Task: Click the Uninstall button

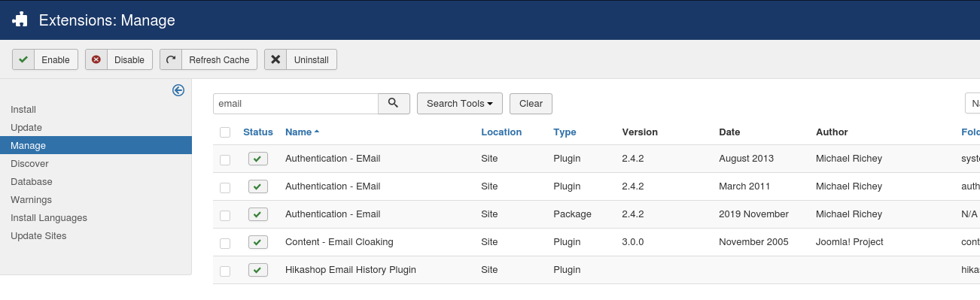Action: point(300,59)
